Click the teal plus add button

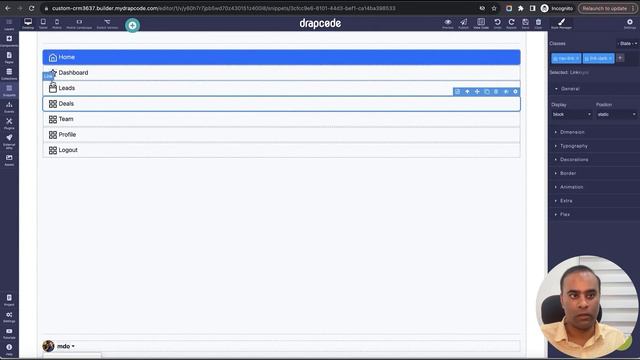point(132,25)
